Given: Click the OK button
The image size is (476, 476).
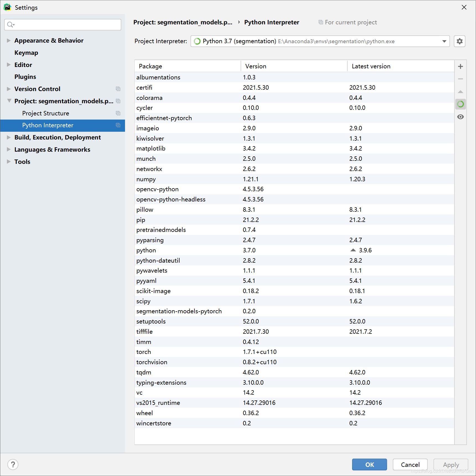Looking at the screenshot, I should point(370,464).
